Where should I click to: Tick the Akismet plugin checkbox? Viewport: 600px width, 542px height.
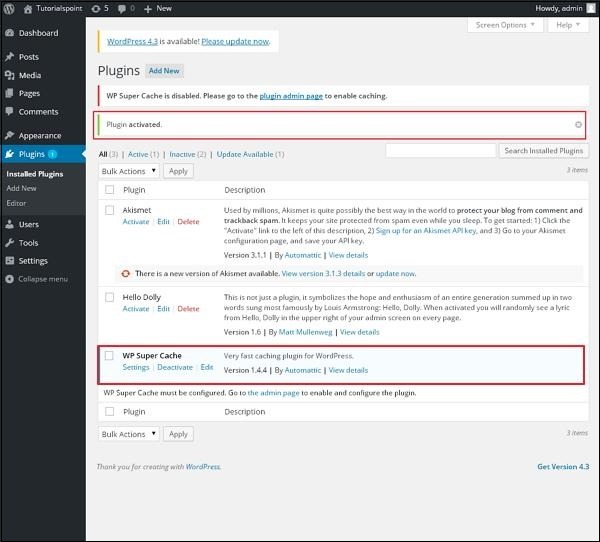tap(110, 210)
